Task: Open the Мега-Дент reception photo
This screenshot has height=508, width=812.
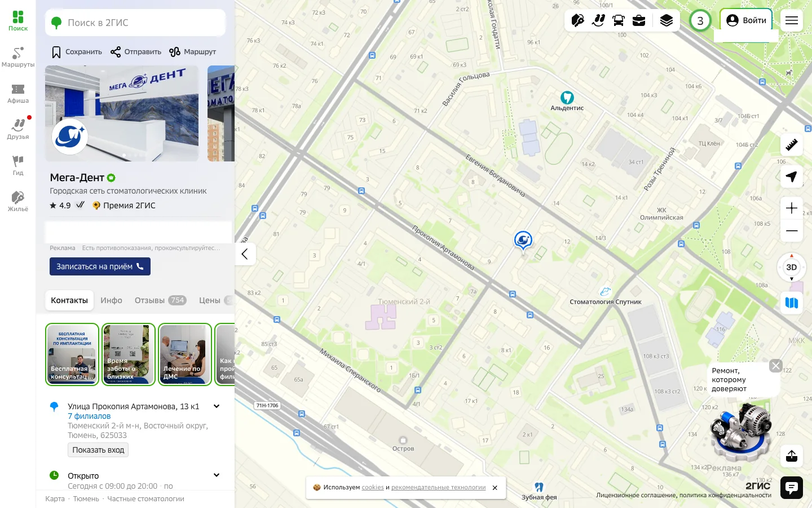Action: pyautogui.click(x=122, y=113)
